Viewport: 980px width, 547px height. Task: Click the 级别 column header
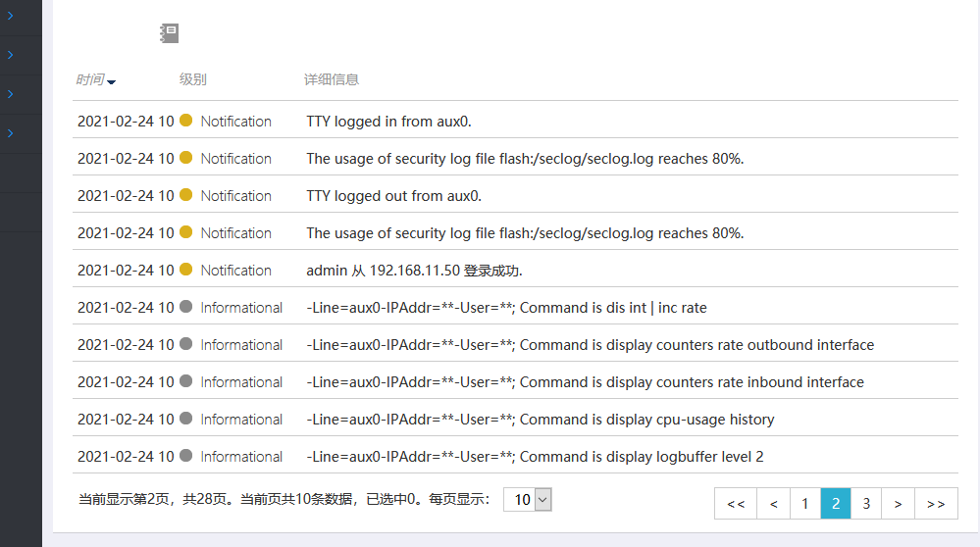point(193,79)
